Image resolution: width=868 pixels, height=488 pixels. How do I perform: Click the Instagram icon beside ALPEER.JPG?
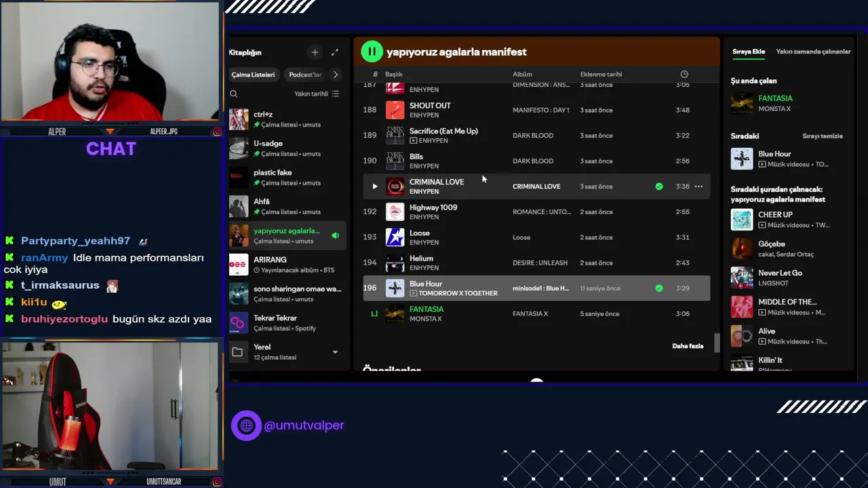coord(218,131)
